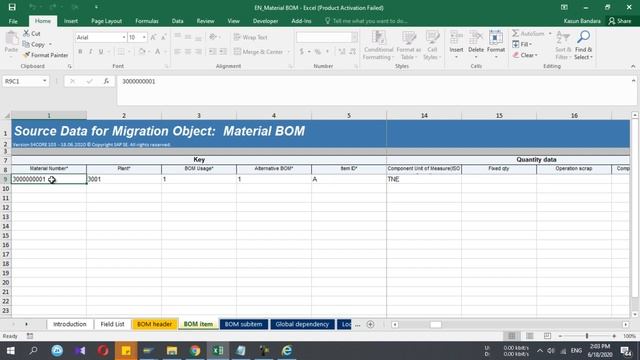640x360 pixels.
Task: Toggle Underline formatting
Action: (101, 51)
